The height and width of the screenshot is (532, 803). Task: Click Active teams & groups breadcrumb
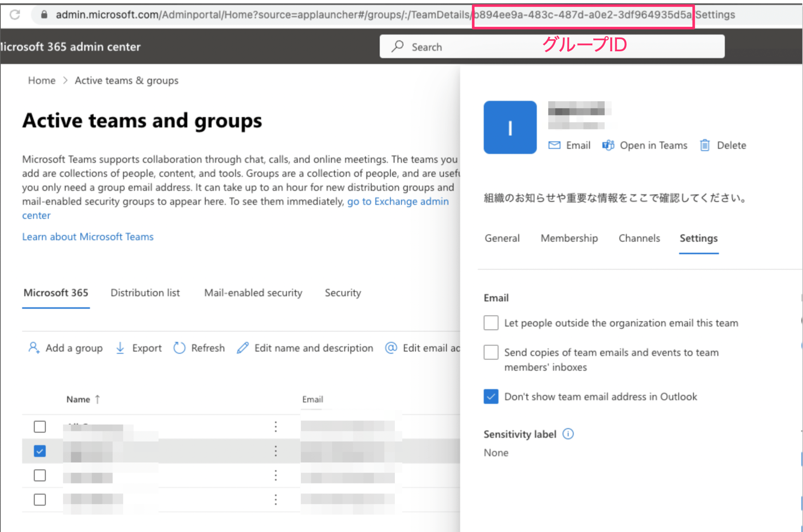(x=127, y=80)
